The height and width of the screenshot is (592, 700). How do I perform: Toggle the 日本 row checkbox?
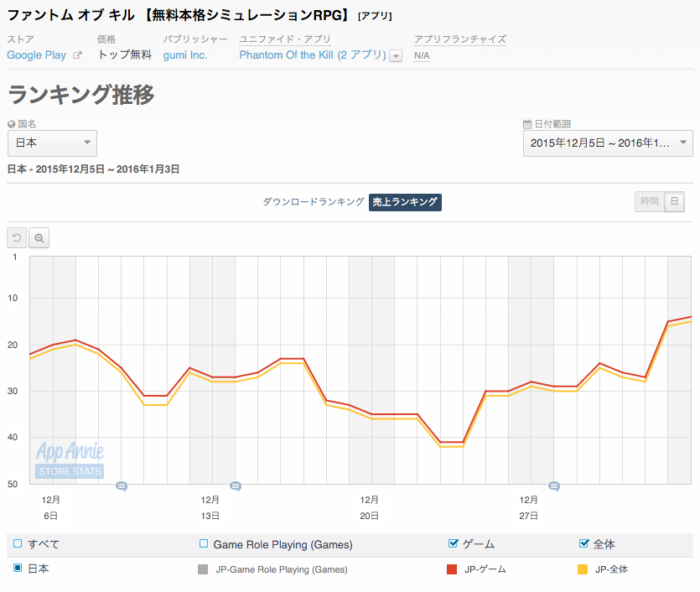(18, 568)
